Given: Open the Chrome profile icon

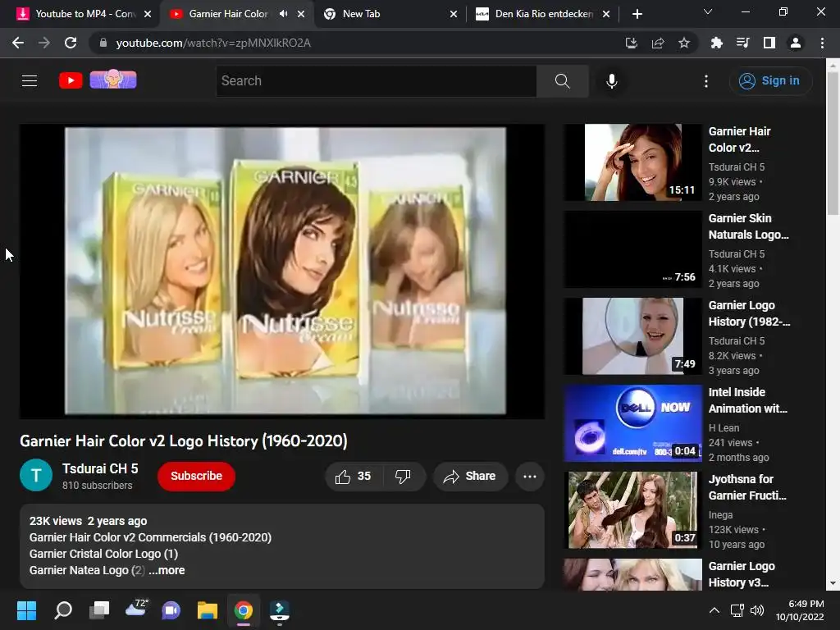Looking at the screenshot, I should tap(796, 43).
